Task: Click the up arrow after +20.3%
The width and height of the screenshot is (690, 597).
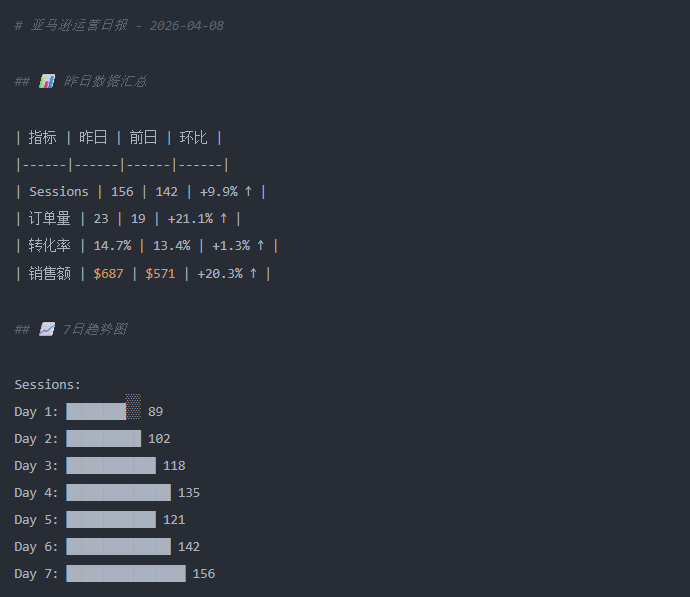Action: (253, 273)
